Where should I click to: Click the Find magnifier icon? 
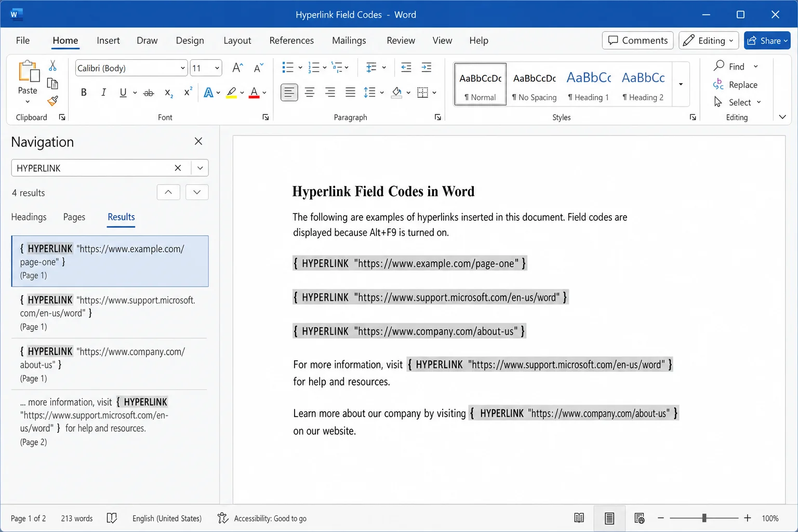719,65
